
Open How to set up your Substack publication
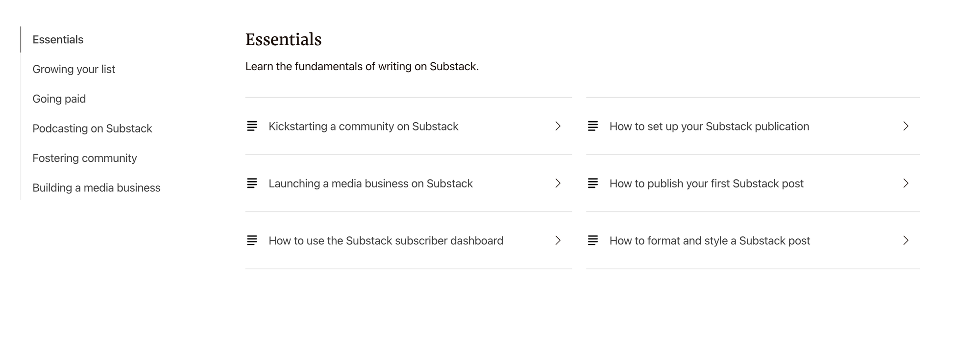753,126
